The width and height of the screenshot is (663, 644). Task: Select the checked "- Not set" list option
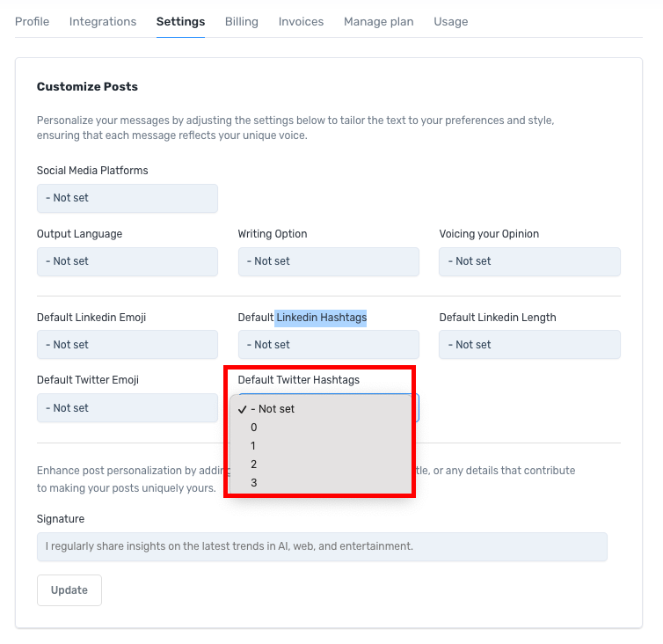pyautogui.click(x=273, y=409)
